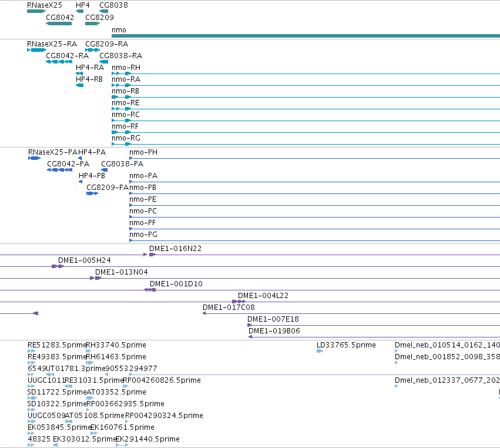
Task: Click the HP4-RA transcript label
Action: point(90,68)
